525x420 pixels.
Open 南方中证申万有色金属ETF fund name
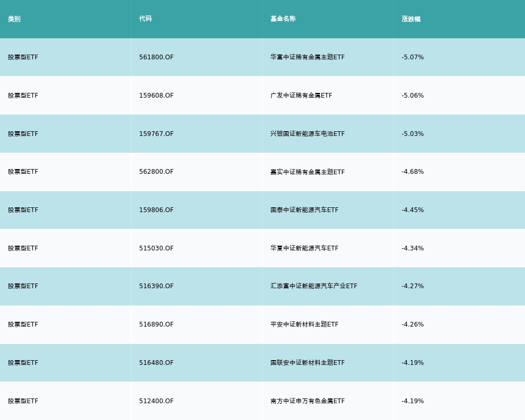click(308, 401)
